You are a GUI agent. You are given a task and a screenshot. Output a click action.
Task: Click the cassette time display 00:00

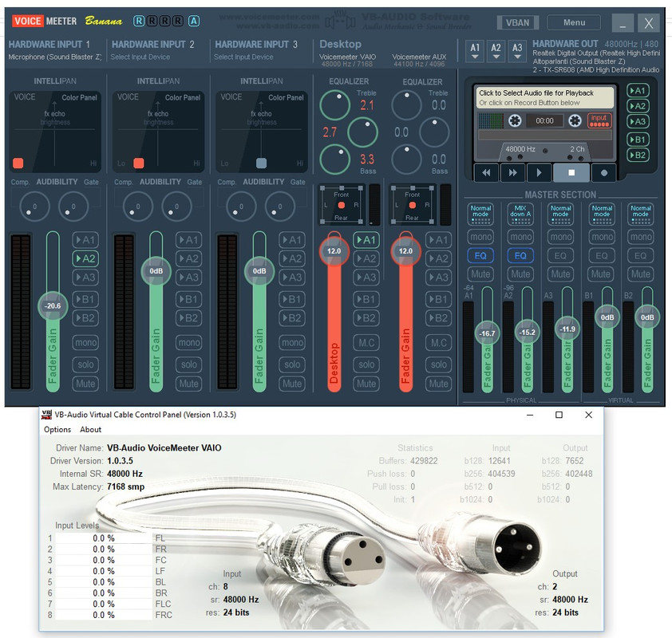pyautogui.click(x=545, y=120)
